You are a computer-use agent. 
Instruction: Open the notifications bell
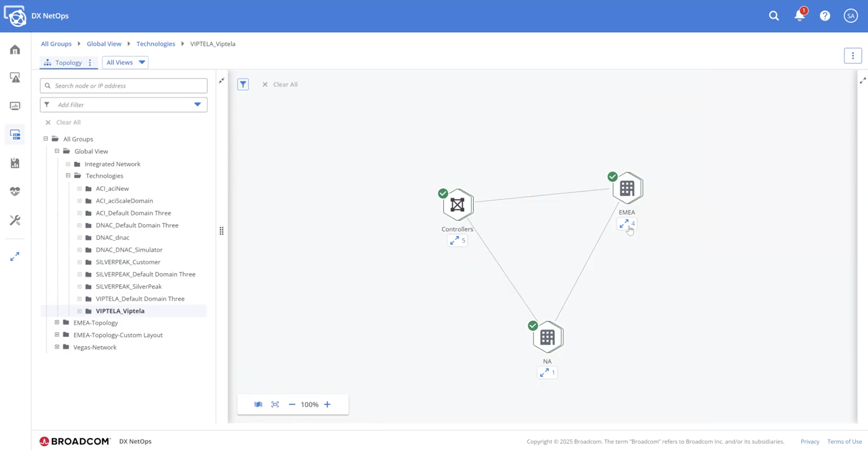pos(799,15)
